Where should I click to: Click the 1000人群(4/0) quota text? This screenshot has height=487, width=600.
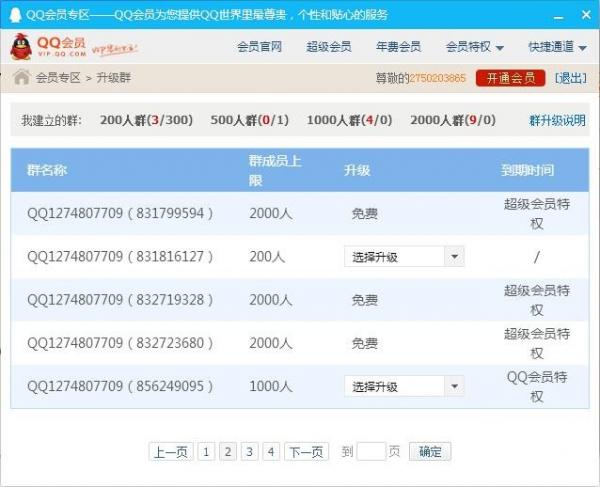tap(349, 120)
